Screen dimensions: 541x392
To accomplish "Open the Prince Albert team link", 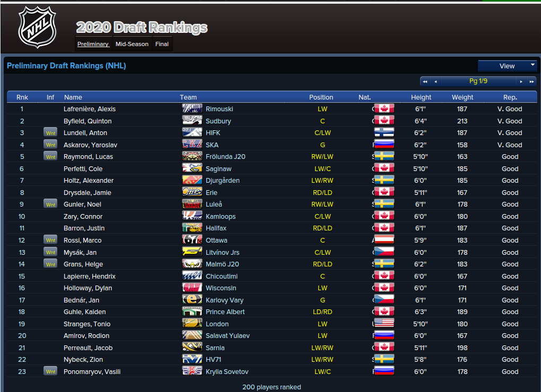I will 225,311.
